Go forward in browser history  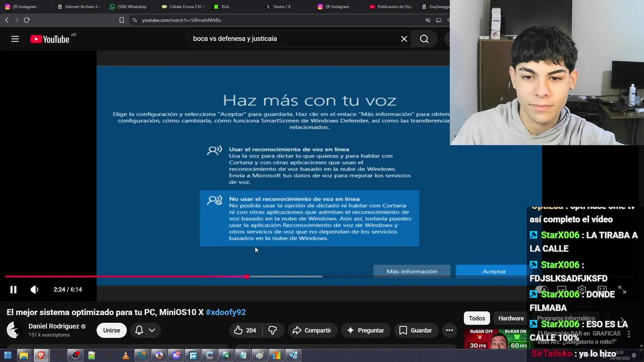[17, 20]
